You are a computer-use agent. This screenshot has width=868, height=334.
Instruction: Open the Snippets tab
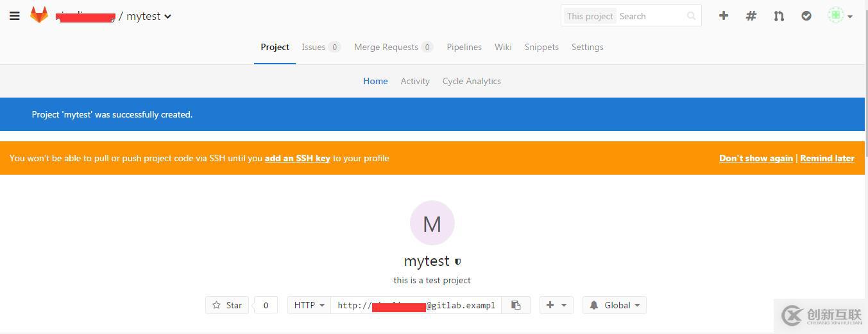click(x=541, y=47)
